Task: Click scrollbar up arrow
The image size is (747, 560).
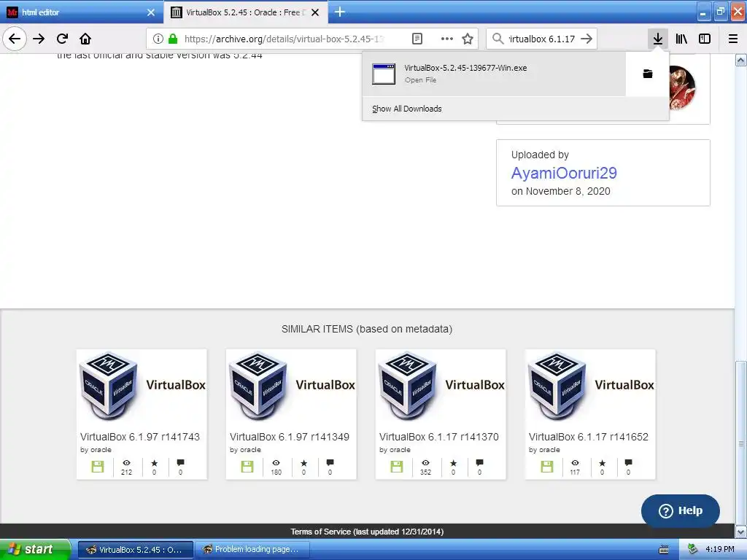Action: click(740, 60)
